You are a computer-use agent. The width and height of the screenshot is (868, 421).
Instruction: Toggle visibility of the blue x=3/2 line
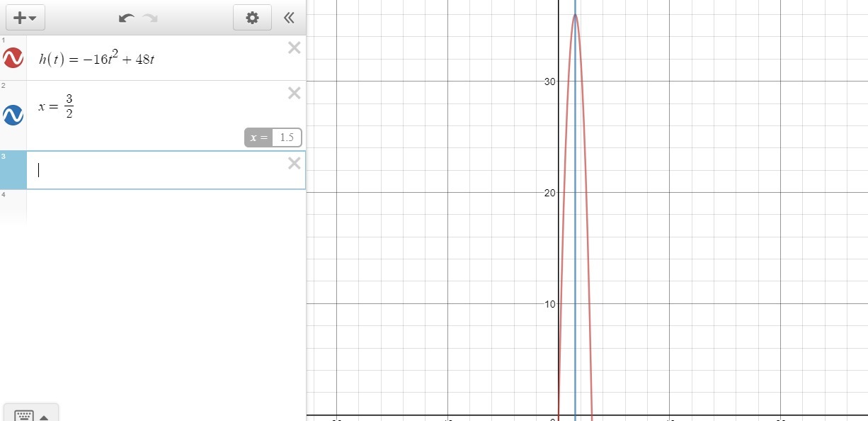pyautogui.click(x=13, y=115)
